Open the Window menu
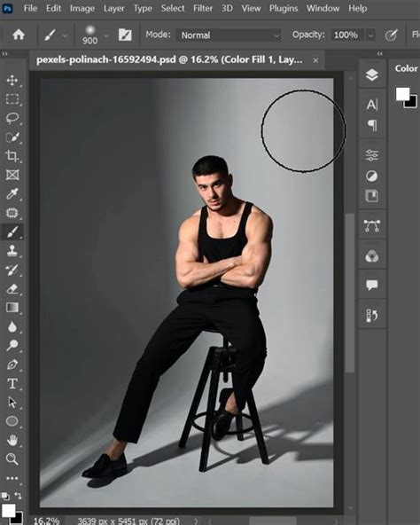 click(x=323, y=8)
